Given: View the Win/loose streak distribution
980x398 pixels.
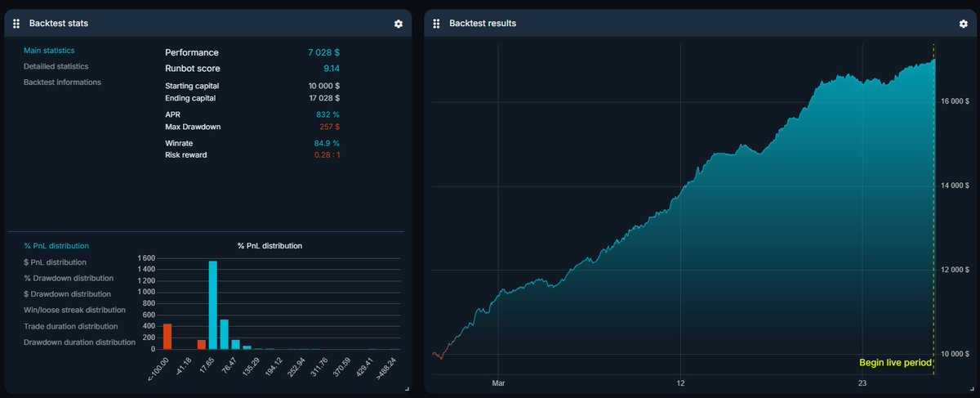Looking at the screenshot, I should 74,310.
